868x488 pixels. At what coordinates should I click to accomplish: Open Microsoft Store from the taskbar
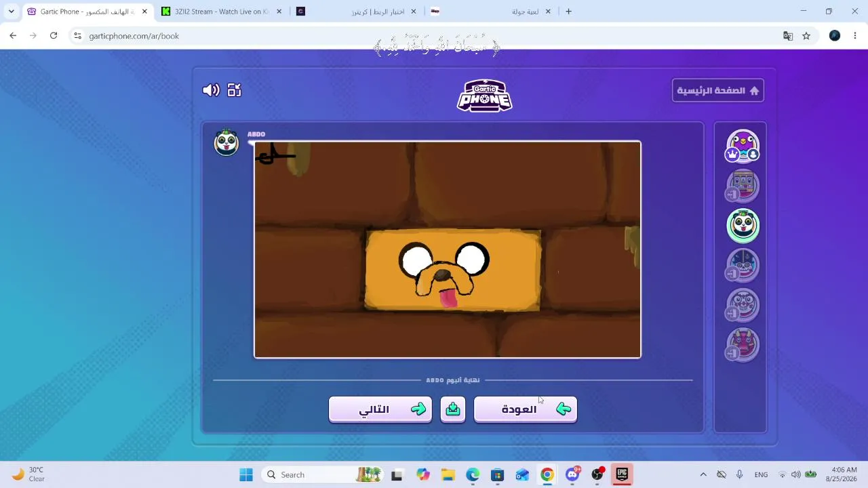tap(498, 475)
